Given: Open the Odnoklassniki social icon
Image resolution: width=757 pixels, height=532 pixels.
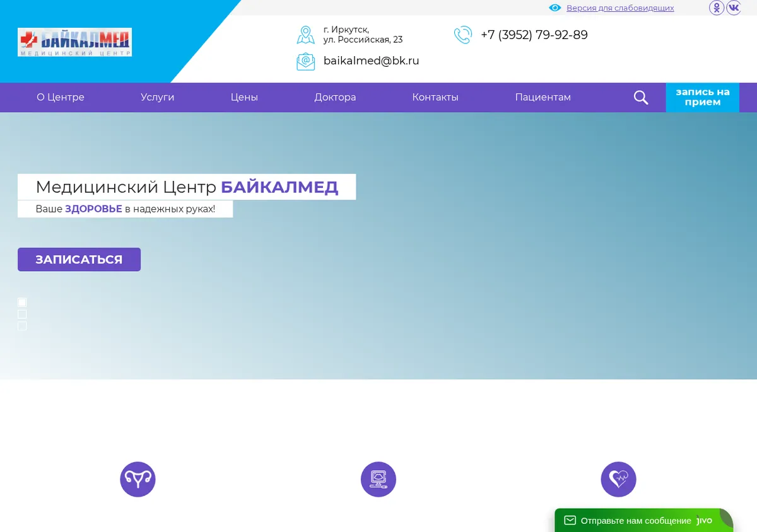Looking at the screenshot, I should (x=717, y=8).
